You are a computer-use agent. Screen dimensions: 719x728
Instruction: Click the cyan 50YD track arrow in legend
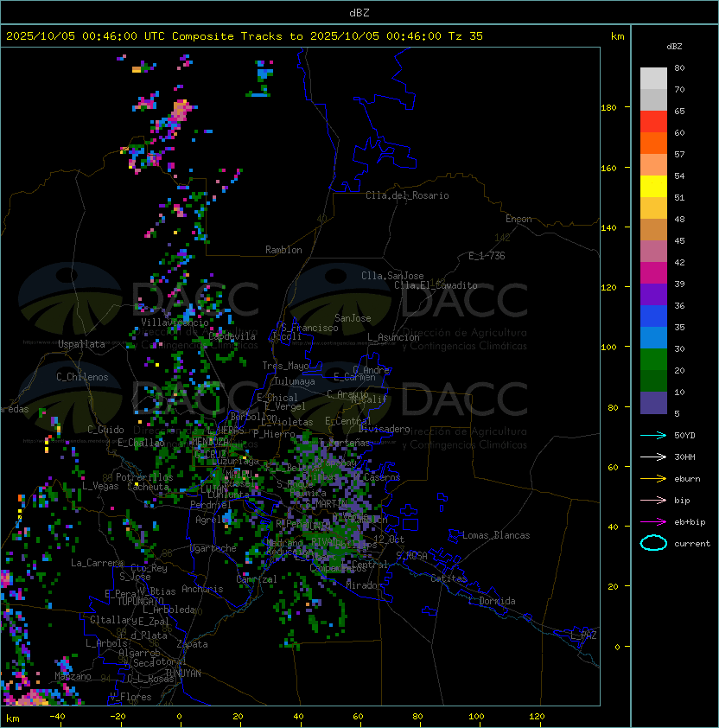653,436
